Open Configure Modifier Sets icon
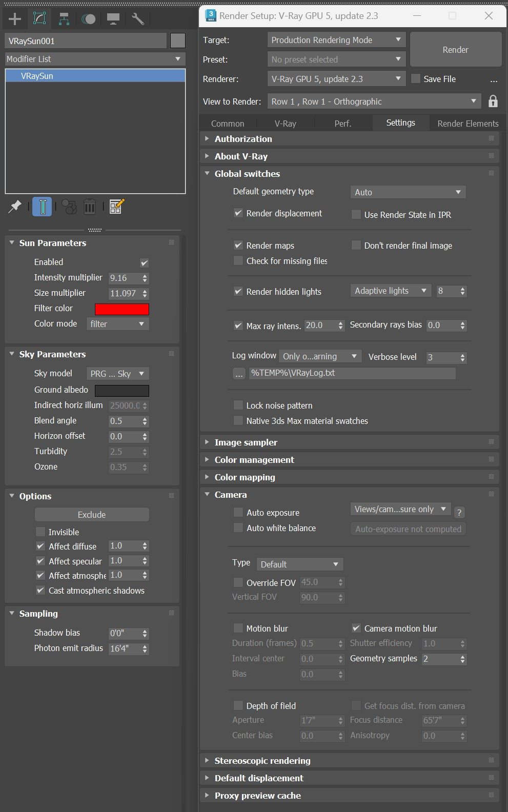The width and height of the screenshot is (508, 812). click(x=116, y=207)
